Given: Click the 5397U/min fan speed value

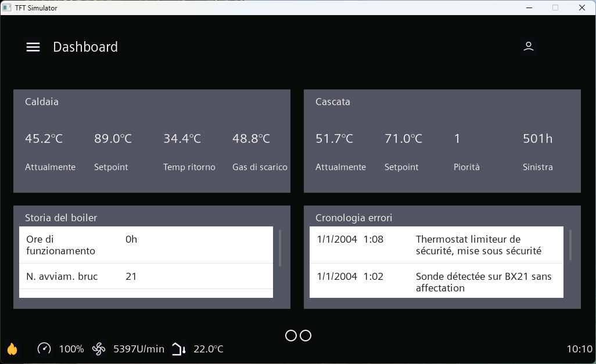Looking at the screenshot, I should pyautogui.click(x=139, y=349).
